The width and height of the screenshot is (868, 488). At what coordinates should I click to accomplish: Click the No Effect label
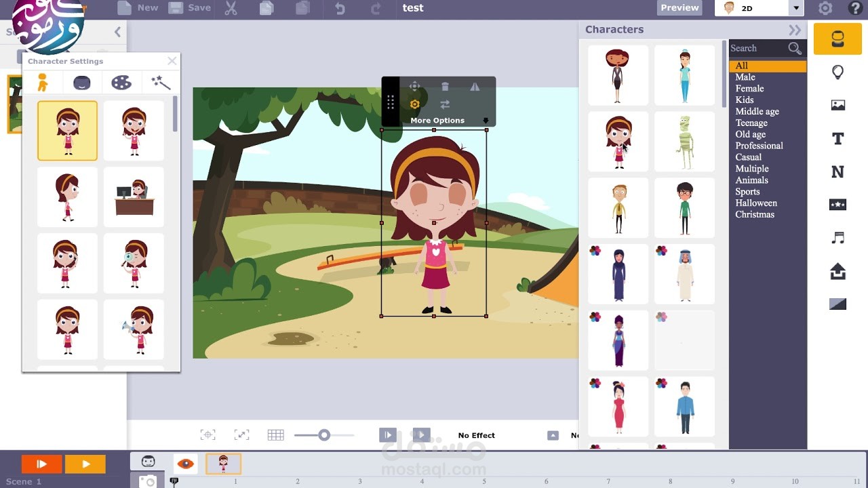[x=477, y=435]
